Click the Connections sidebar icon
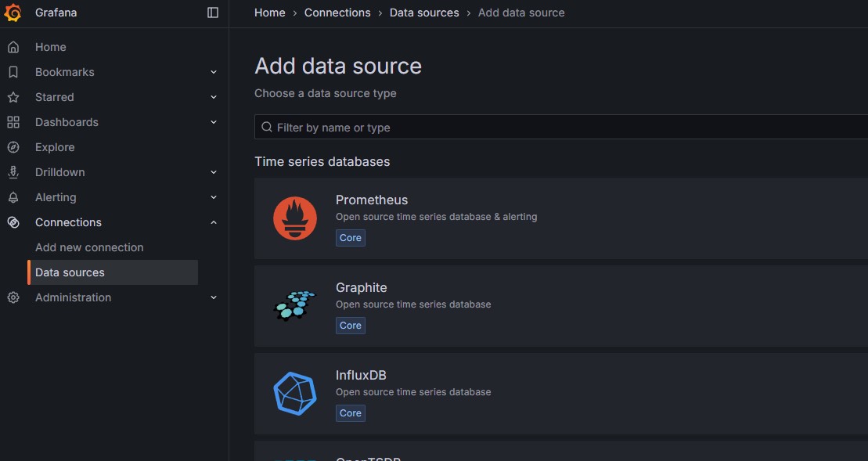 13,221
